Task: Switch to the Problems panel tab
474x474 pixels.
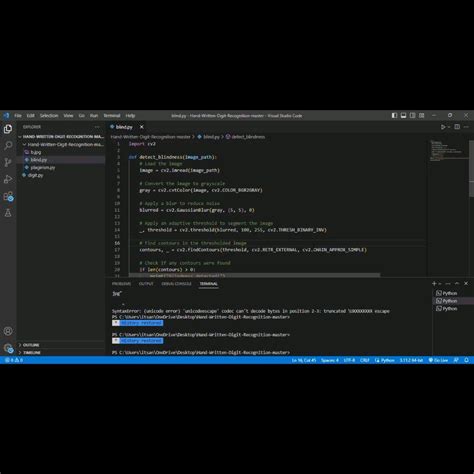Action: coord(121,284)
